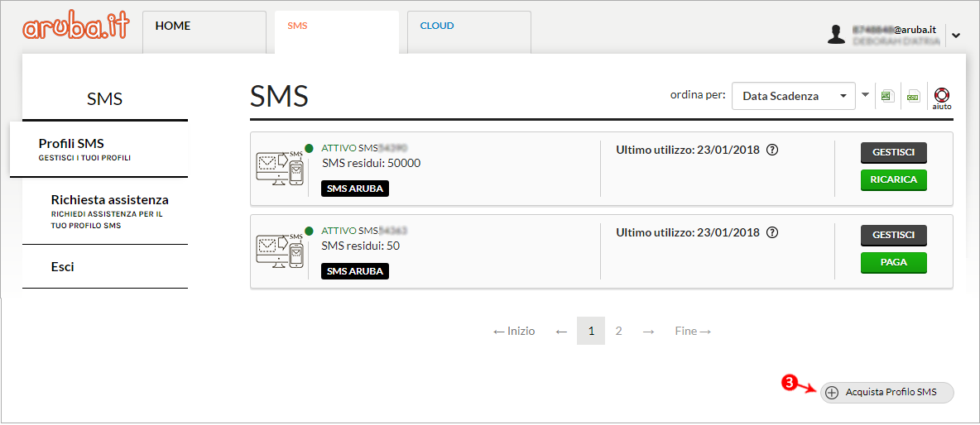Image resolution: width=980 pixels, height=425 pixels.
Task: Open the user account avatar icon
Action: pos(836,35)
